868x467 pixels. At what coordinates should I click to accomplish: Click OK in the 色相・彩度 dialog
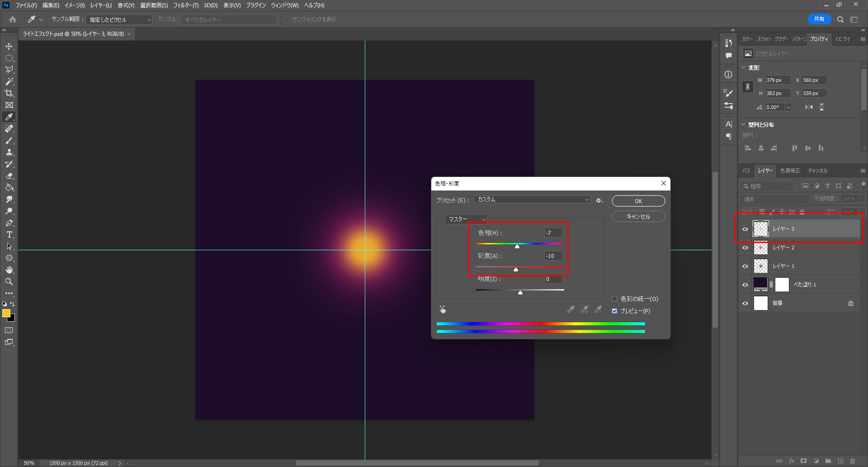coord(638,201)
